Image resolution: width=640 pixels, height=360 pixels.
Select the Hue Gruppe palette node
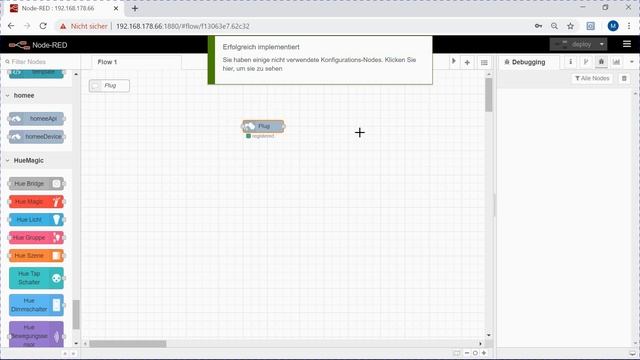[36, 238]
